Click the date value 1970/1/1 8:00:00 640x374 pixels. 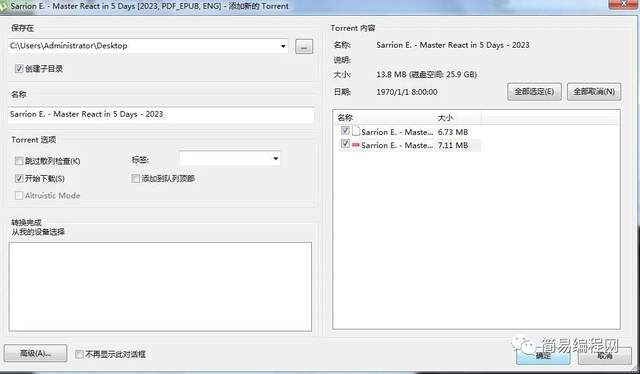point(407,92)
